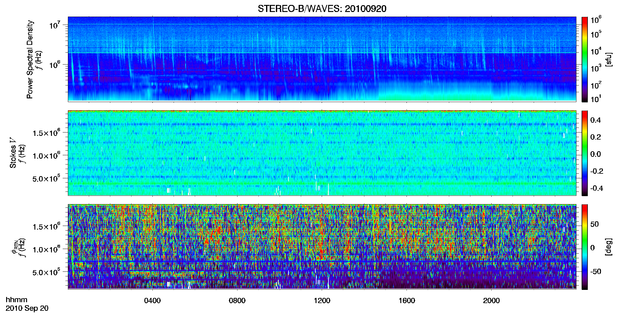Click the power spectral density colorbar
Screen dimensions: 644x332
(585, 59)
